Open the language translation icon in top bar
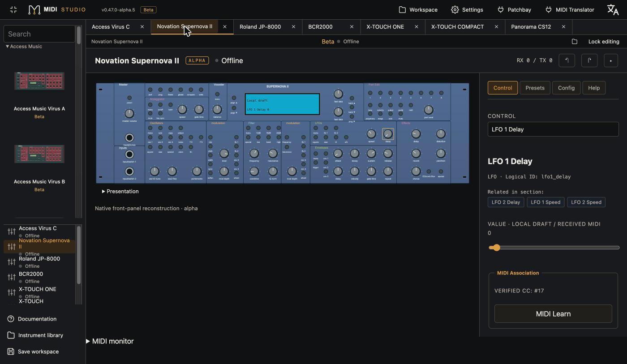 [x=613, y=9]
